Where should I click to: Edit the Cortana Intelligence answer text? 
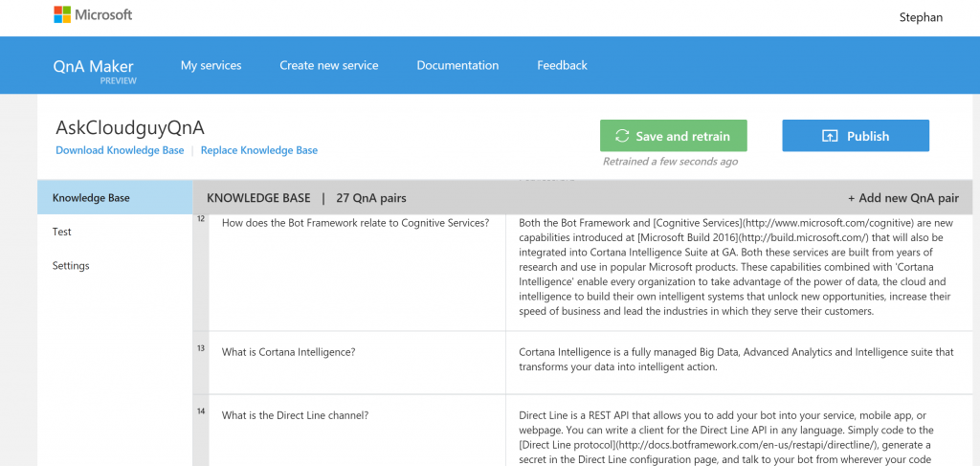coord(736,360)
